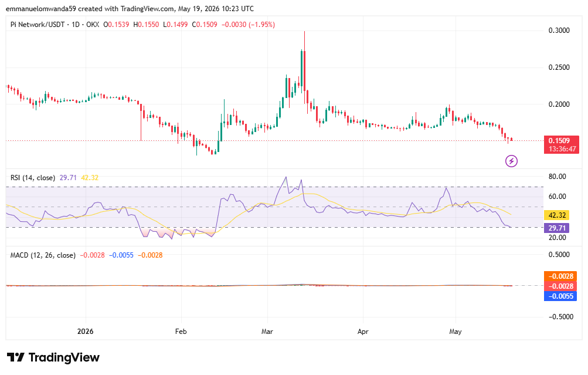
Task: Click the Apr time axis label
Action: (x=363, y=332)
